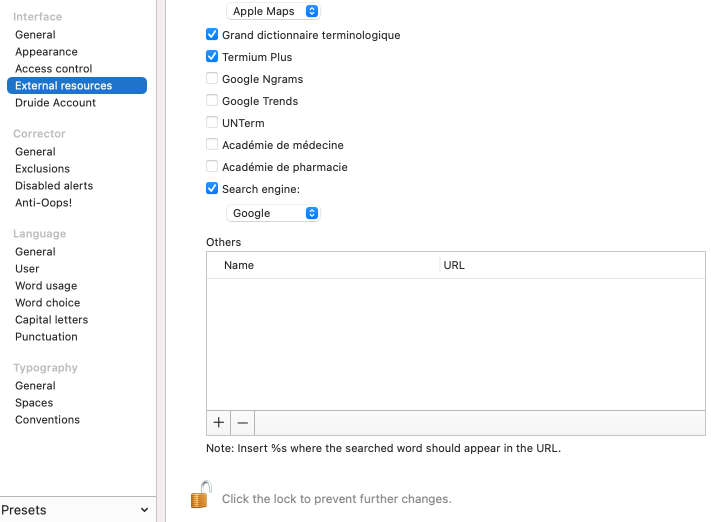Click the plus button to add resource
This screenshot has width=711, height=522.
(x=219, y=423)
